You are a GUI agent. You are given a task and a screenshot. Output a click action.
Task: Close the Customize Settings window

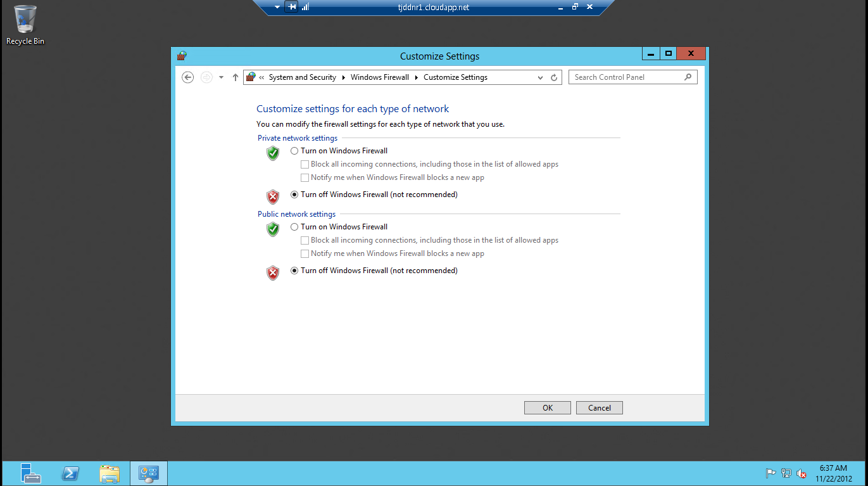[x=691, y=54]
